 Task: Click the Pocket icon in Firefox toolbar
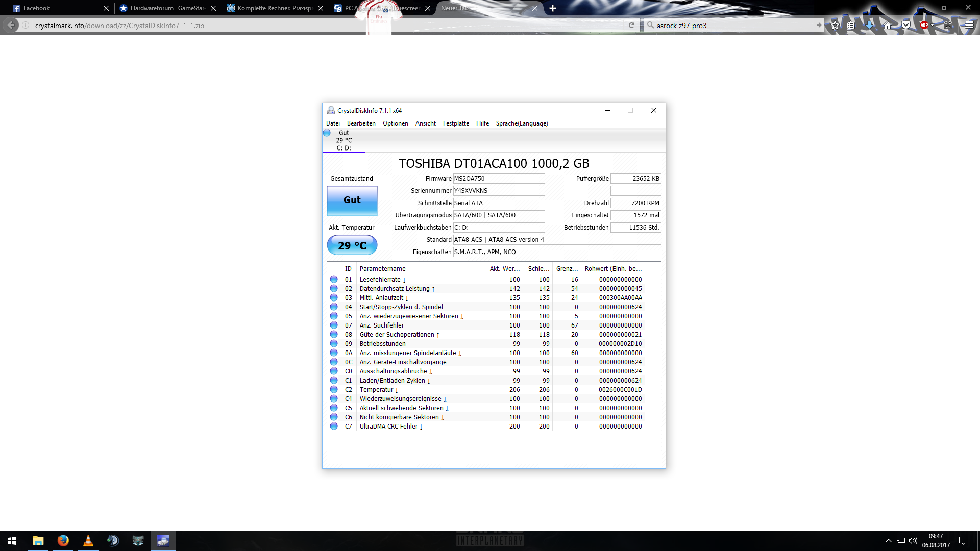pyautogui.click(x=906, y=25)
